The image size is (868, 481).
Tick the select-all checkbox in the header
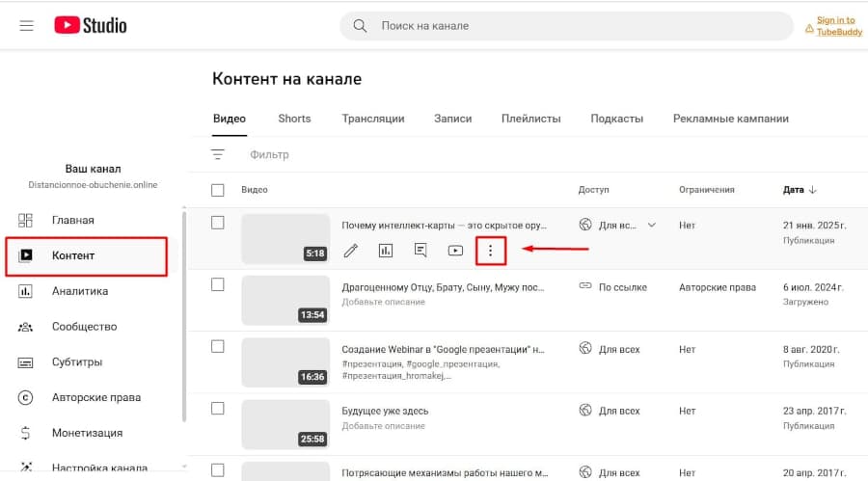(x=218, y=191)
